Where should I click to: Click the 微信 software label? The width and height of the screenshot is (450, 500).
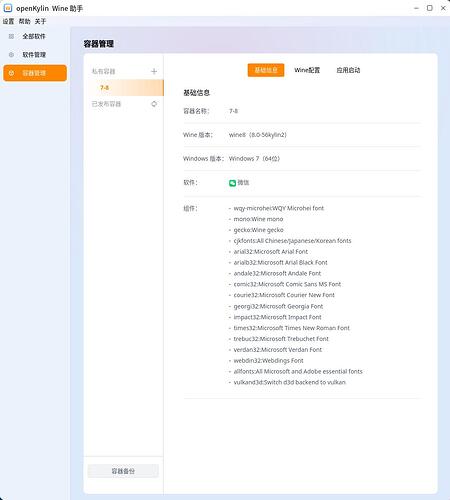click(243, 183)
